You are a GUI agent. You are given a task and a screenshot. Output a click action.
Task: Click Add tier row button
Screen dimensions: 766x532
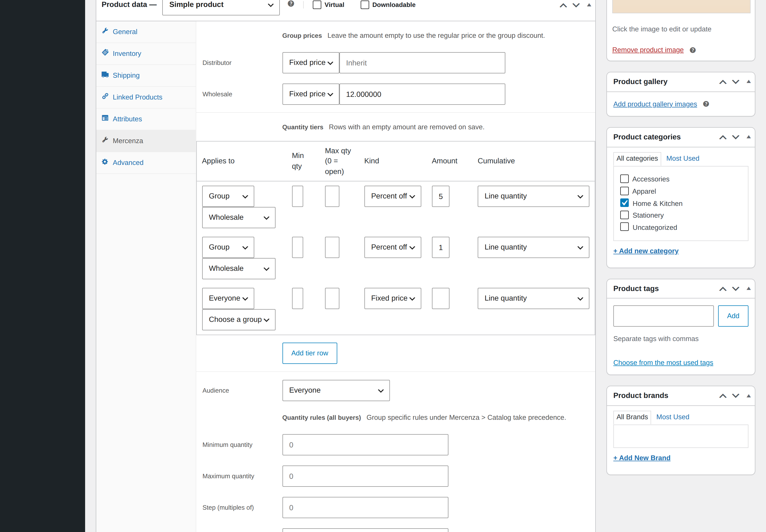(310, 353)
